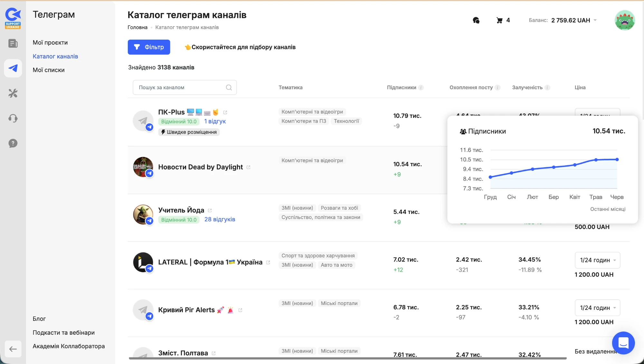Viewport: 644px width, 364px height.
Task: Show the info tooltip next to Охоплення посту header
Action: pos(497,88)
